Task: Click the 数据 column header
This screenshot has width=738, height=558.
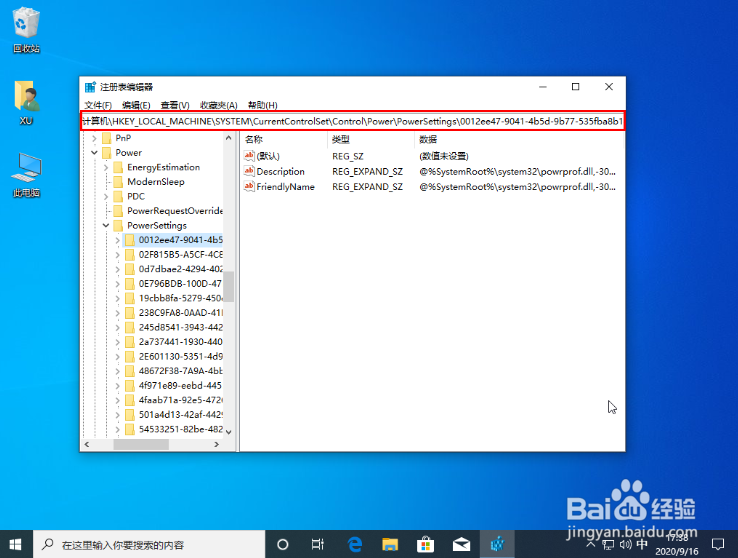Action: pyautogui.click(x=519, y=139)
